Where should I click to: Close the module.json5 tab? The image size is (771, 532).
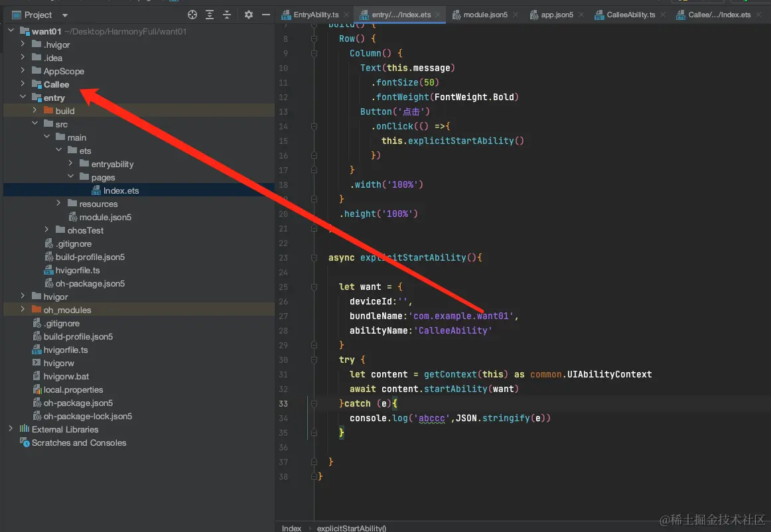[x=516, y=15]
